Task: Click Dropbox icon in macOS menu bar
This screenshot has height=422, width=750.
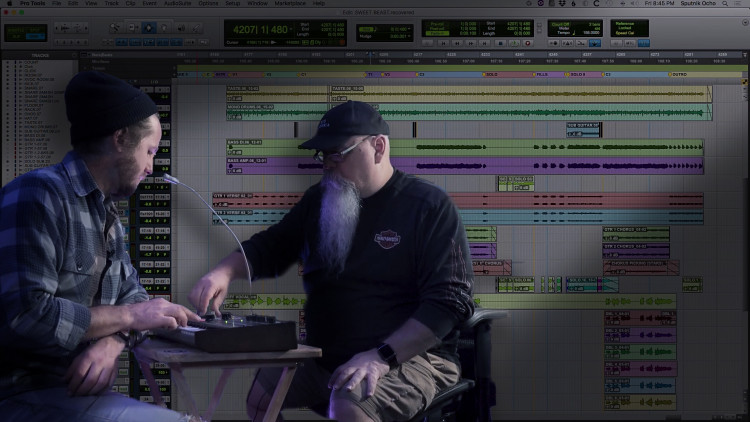Action: pyautogui.click(x=562, y=3)
